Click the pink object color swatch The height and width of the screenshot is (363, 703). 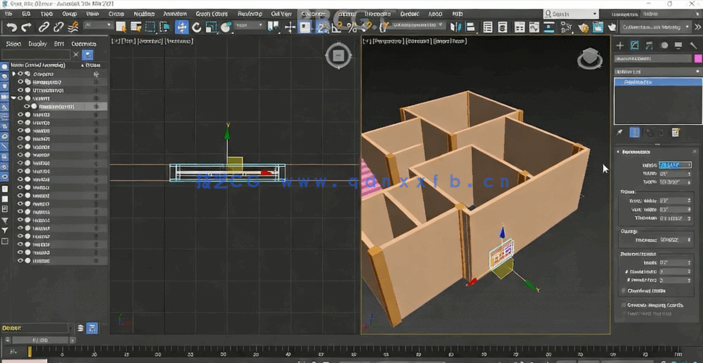[698, 59]
